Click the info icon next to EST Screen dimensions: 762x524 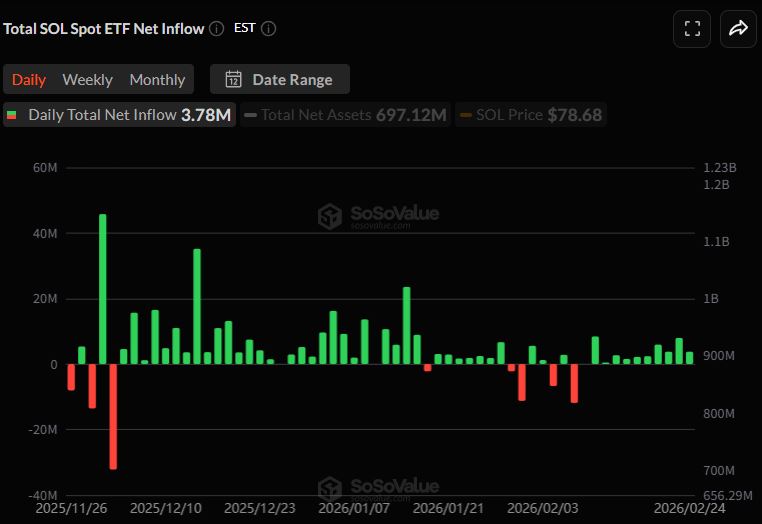[x=268, y=29]
